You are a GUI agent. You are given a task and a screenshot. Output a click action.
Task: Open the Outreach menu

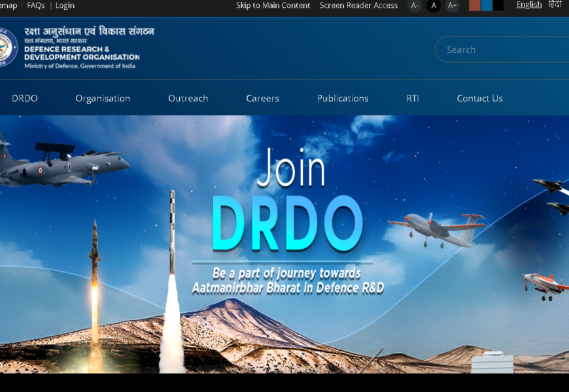pyautogui.click(x=188, y=98)
